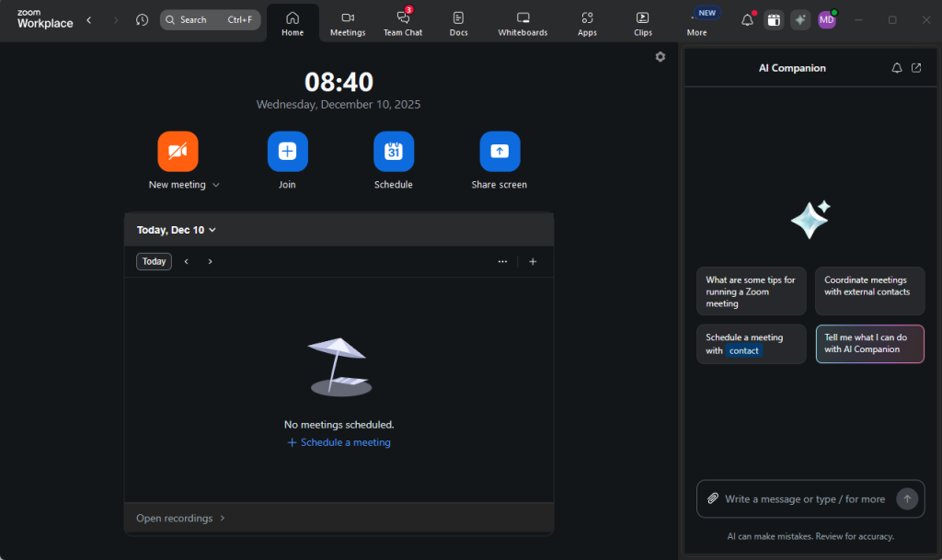Screen dimensions: 942x560
Task: Click the orange New meeting camera icon
Action: point(178,151)
